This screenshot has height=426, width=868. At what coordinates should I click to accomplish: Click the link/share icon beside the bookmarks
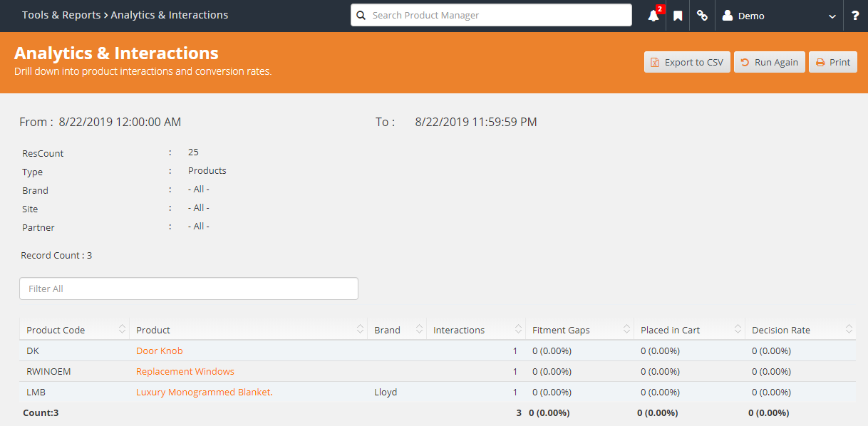[x=701, y=15]
